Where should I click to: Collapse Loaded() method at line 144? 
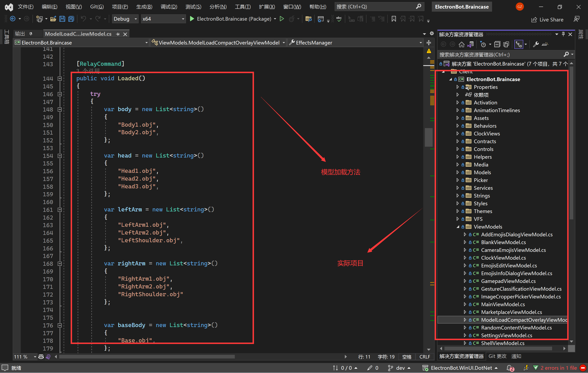60,79
